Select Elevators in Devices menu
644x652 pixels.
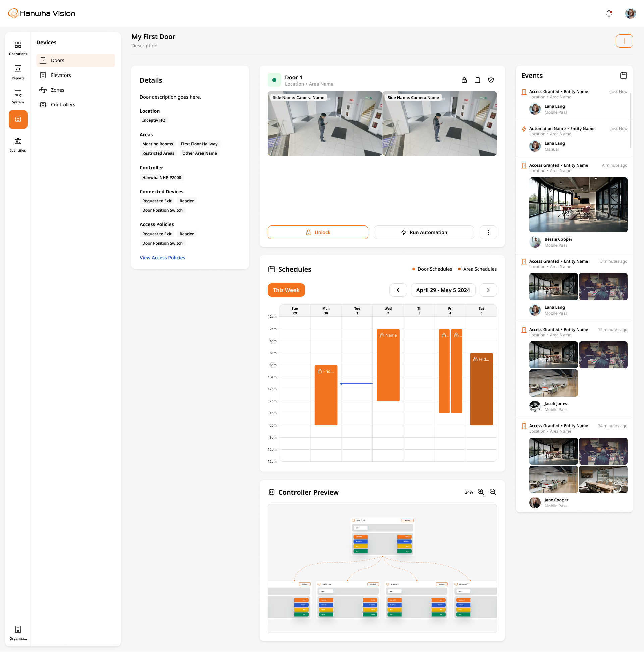pos(75,75)
